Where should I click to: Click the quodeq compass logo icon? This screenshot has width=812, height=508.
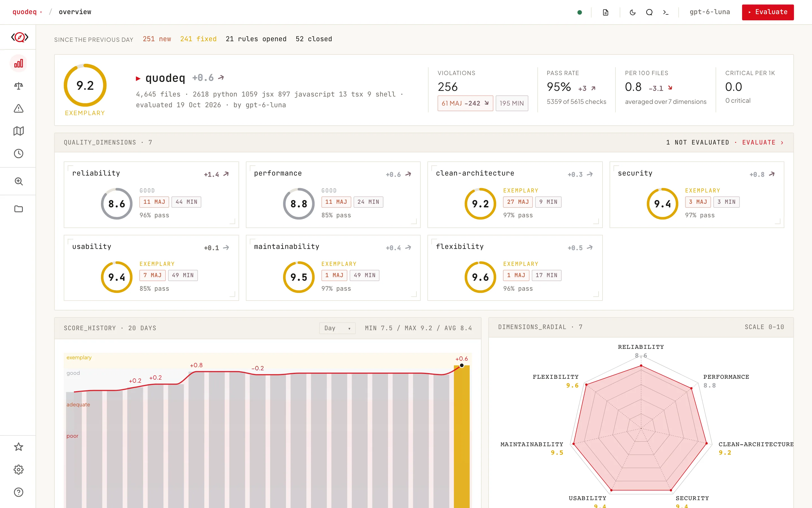19,37
